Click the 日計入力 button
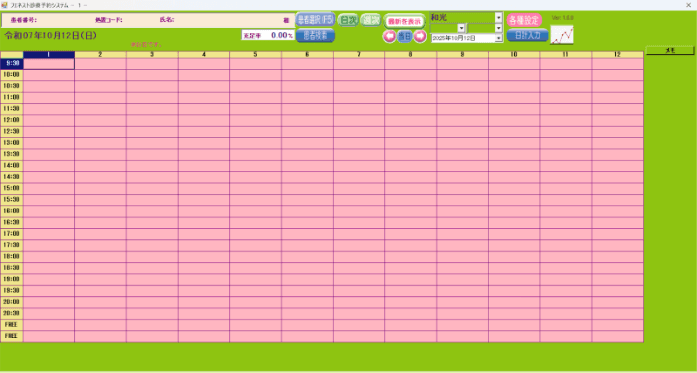Image resolution: width=697 pixels, height=373 pixels. (x=527, y=35)
